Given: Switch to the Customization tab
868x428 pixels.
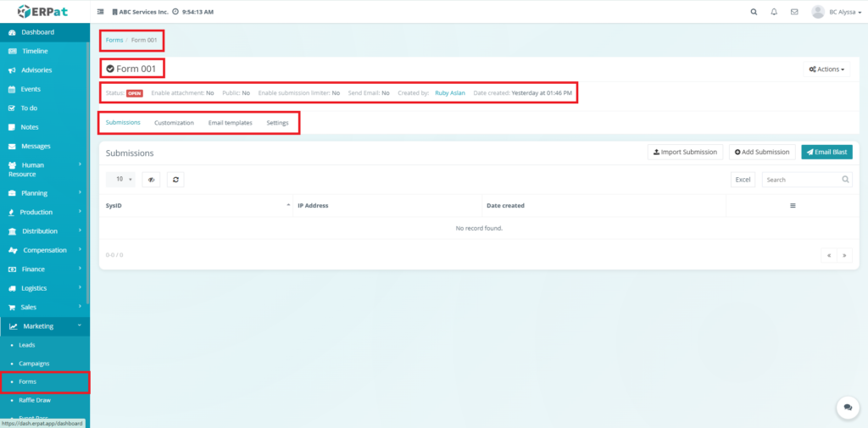Looking at the screenshot, I should (x=174, y=123).
